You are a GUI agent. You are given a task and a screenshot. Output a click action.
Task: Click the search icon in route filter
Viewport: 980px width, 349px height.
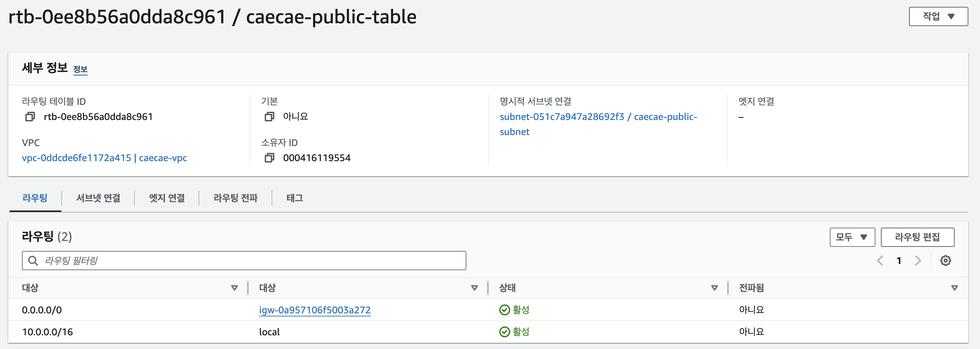33,261
